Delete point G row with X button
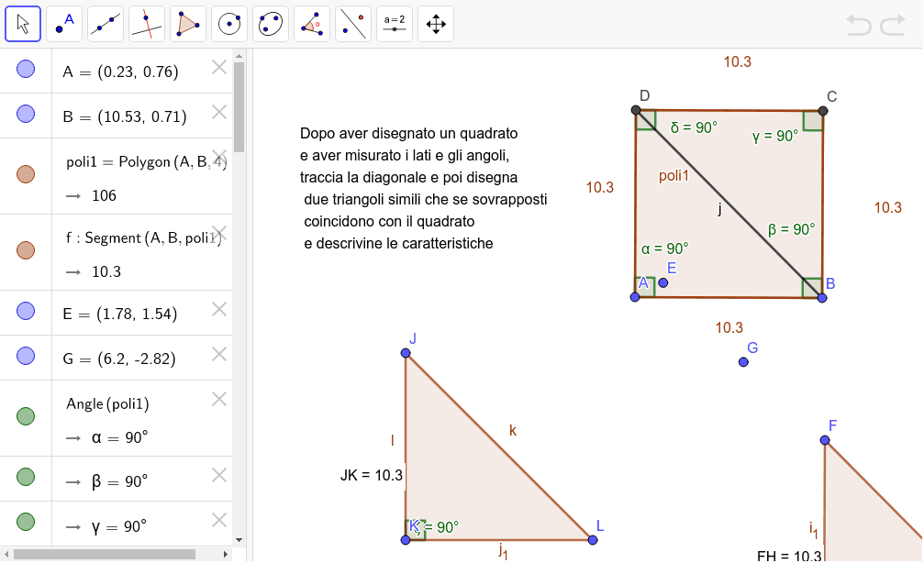This screenshot has height=563, width=924. pos(219,354)
